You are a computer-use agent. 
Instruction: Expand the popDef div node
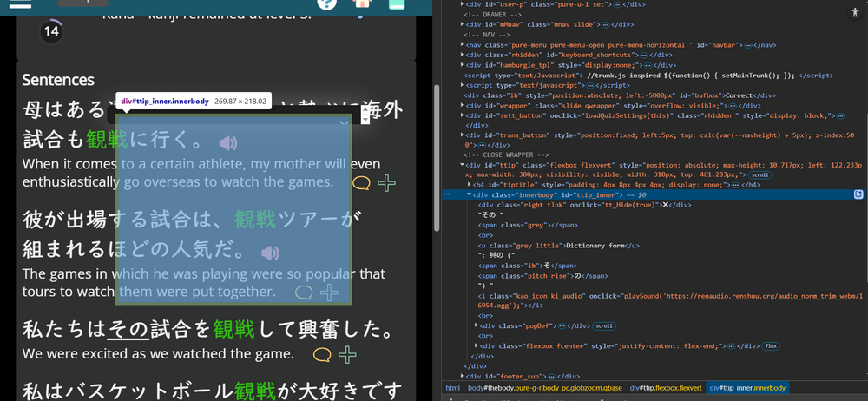click(x=476, y=325)
